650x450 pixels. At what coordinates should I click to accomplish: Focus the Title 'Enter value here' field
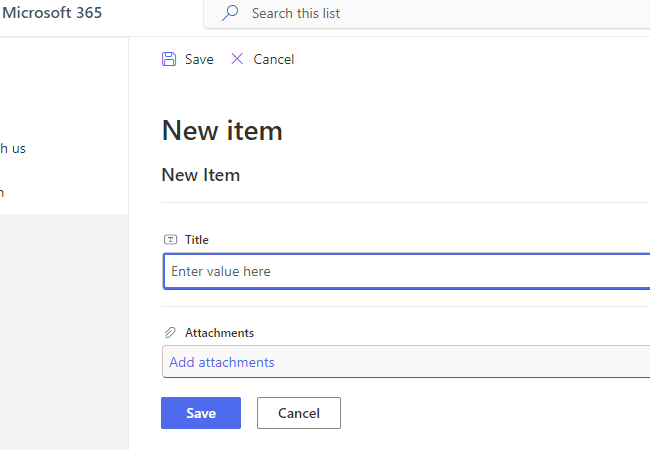[x=407, y=271]
